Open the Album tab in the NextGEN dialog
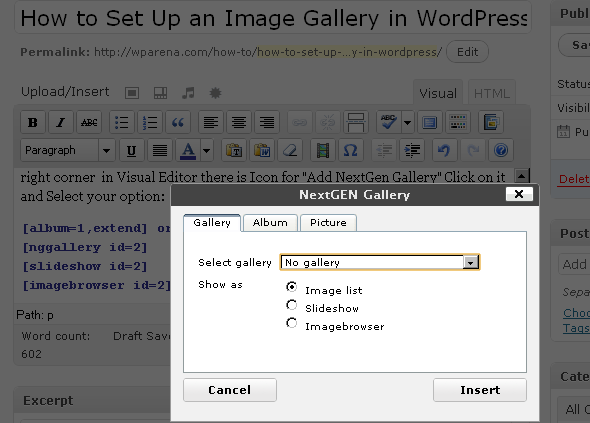 [x=270, y=222]
